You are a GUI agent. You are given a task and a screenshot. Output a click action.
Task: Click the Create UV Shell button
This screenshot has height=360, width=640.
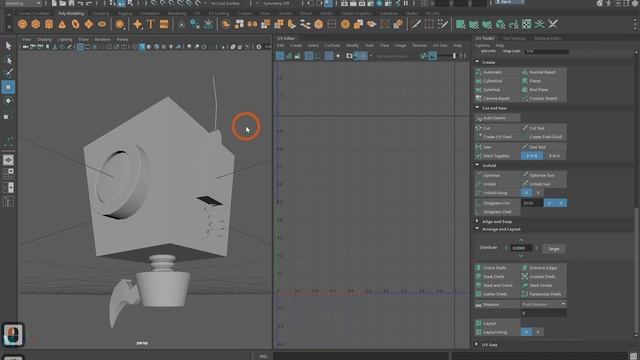click(498, 137)
